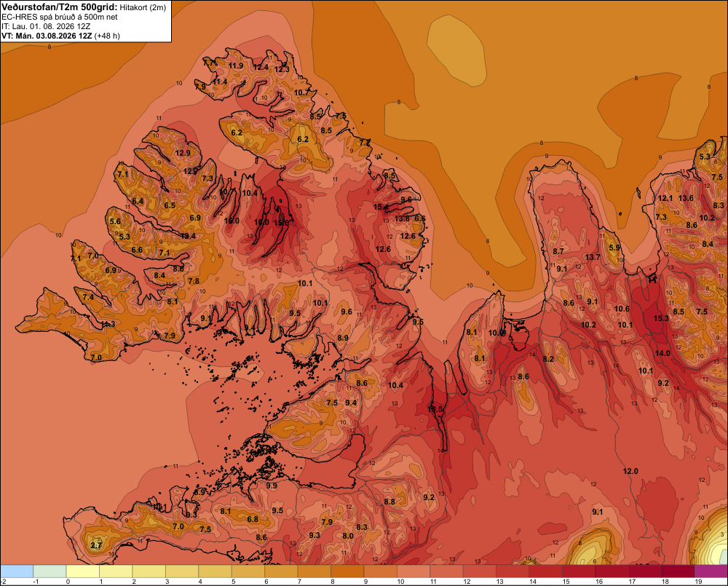Click the 14.0 temperature value
The height and width of the screenshot is (586, 728).
662,353
